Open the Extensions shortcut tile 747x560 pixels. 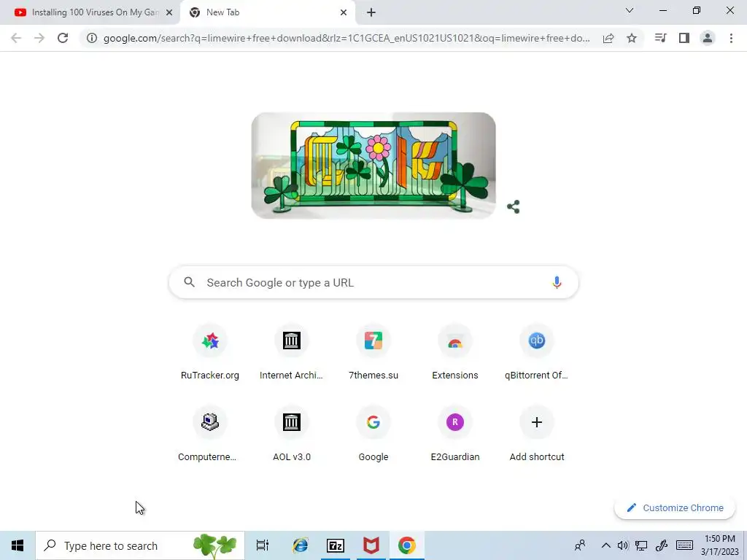pyautogui.click(x=455, y=352)
